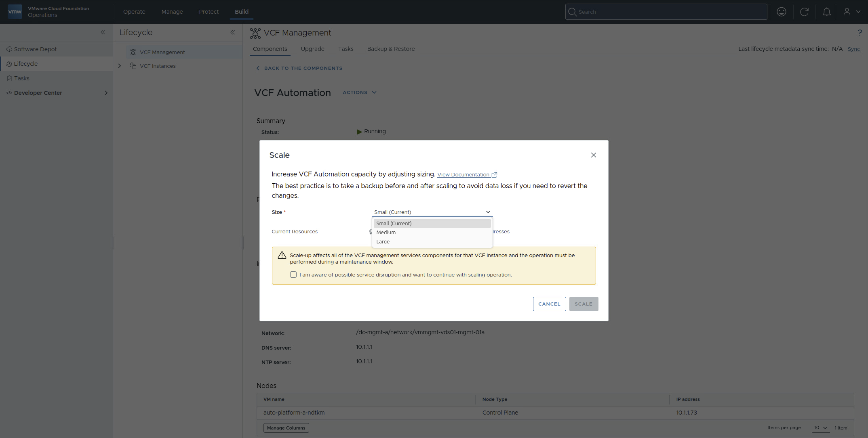This screenshot has width=868, height=438.
Task: Go back to the components
Action: click(x=299, y=68)
